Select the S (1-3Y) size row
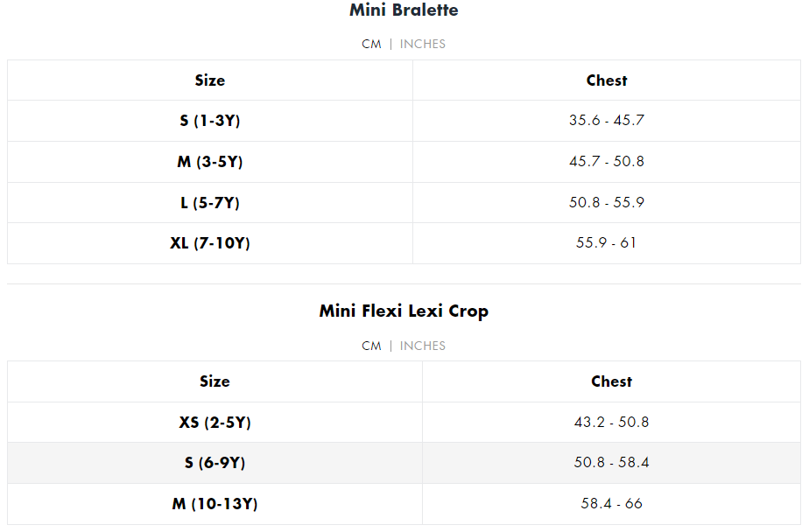This screenshot has height=532, width=809. click(404, 121)
